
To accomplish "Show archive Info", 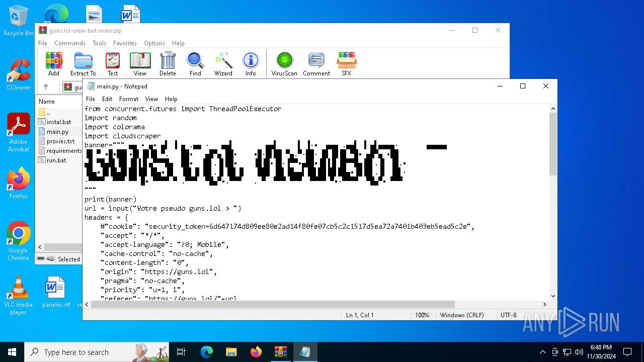I will (x=251, y=64).
